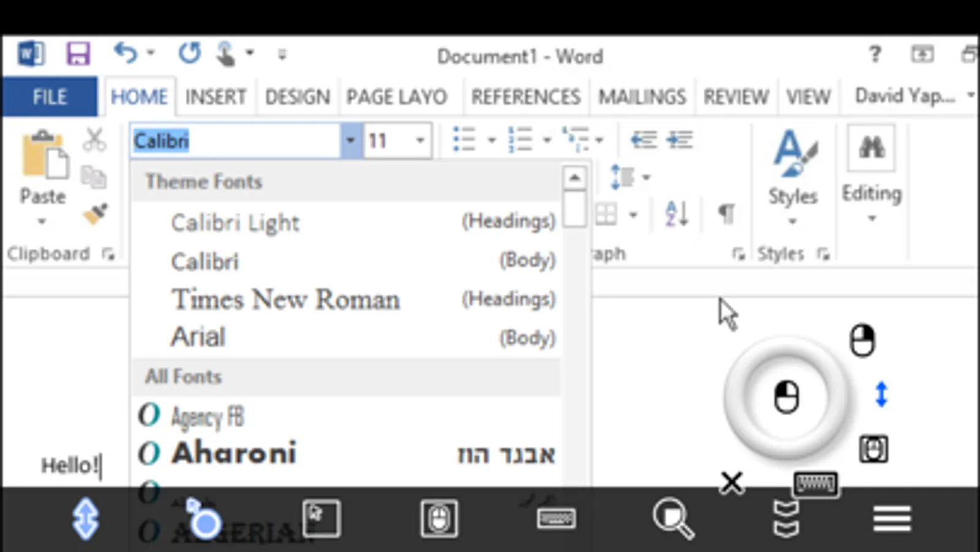Pick the Aharoni font
The width and height of the screenshot is (980, 552).
(x=346, y=453)
